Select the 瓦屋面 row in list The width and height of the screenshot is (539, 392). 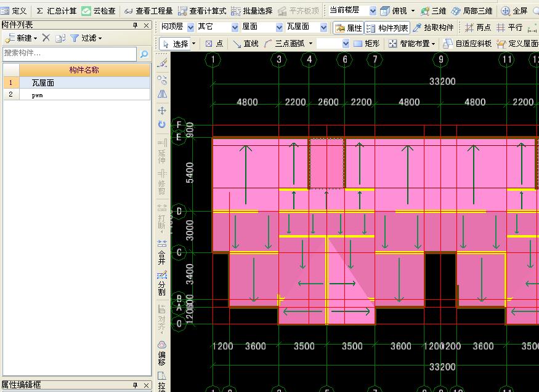[84, 82]
